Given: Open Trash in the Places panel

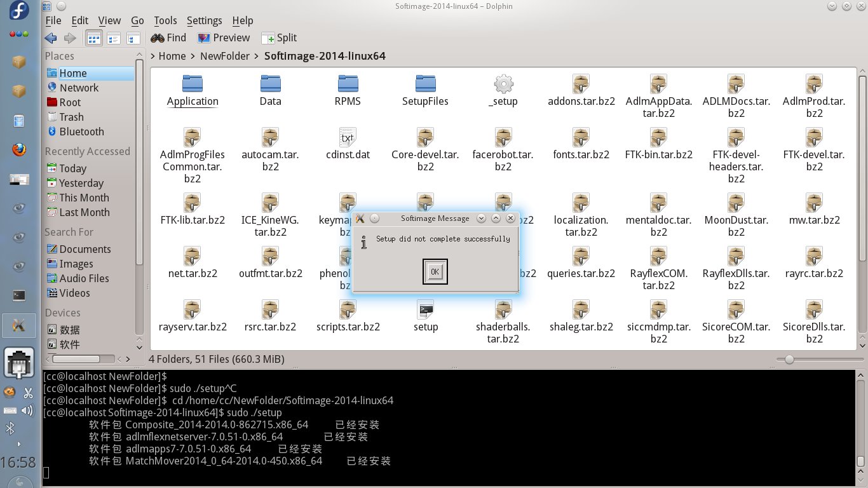Looking at the screenshot, I should coord(89,117).
